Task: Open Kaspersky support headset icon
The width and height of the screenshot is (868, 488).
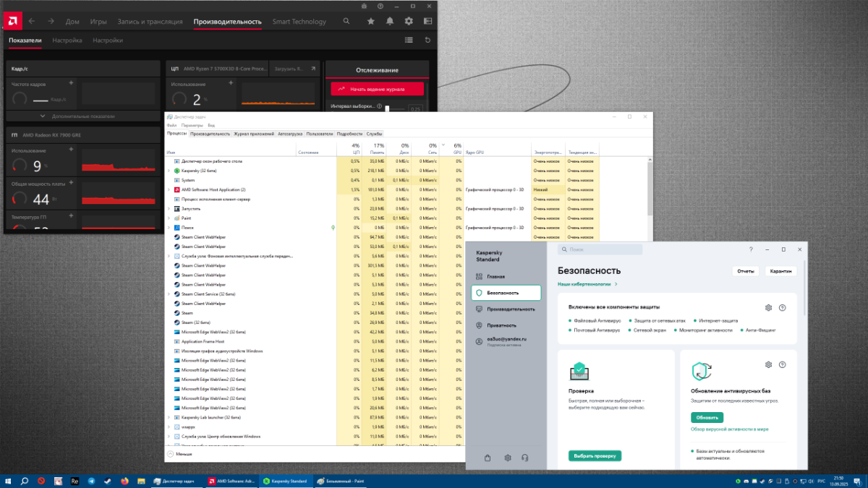Action: click(524, 458)
